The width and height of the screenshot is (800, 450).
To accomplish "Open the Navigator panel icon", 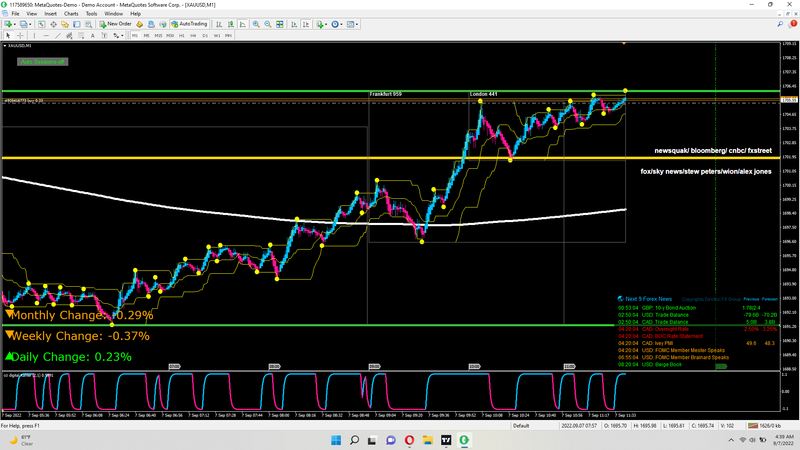I will [x=65, y=24].
